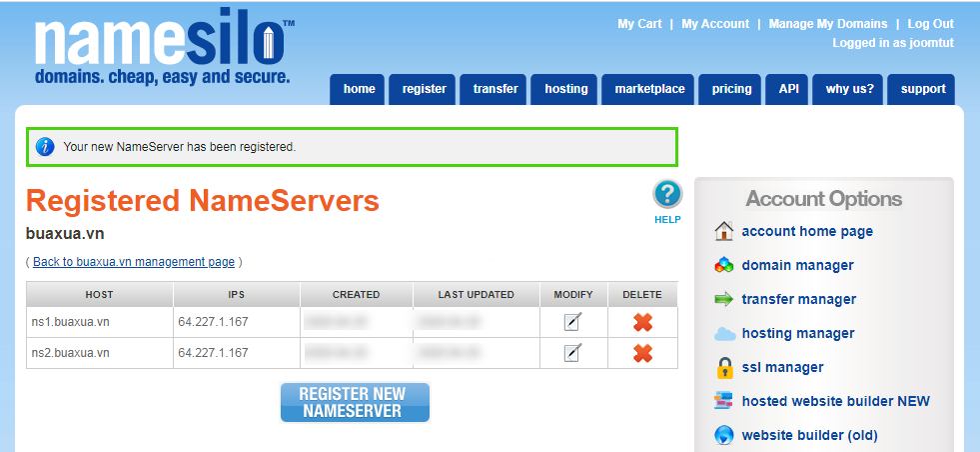The width and height of the screenshot is (980, 452).
Task: Click the colored cubes domain manager icon
Action: pos(723,265)
